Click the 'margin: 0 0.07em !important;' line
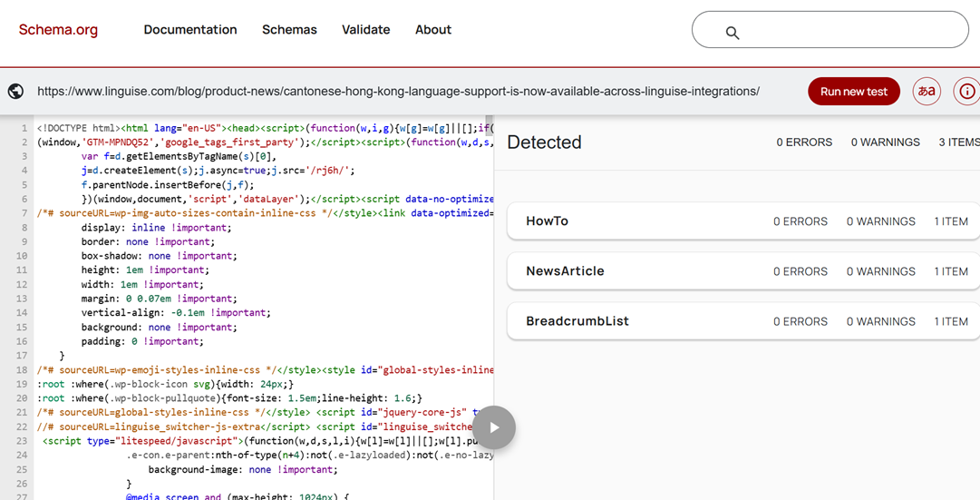 (x=160, y=299)
